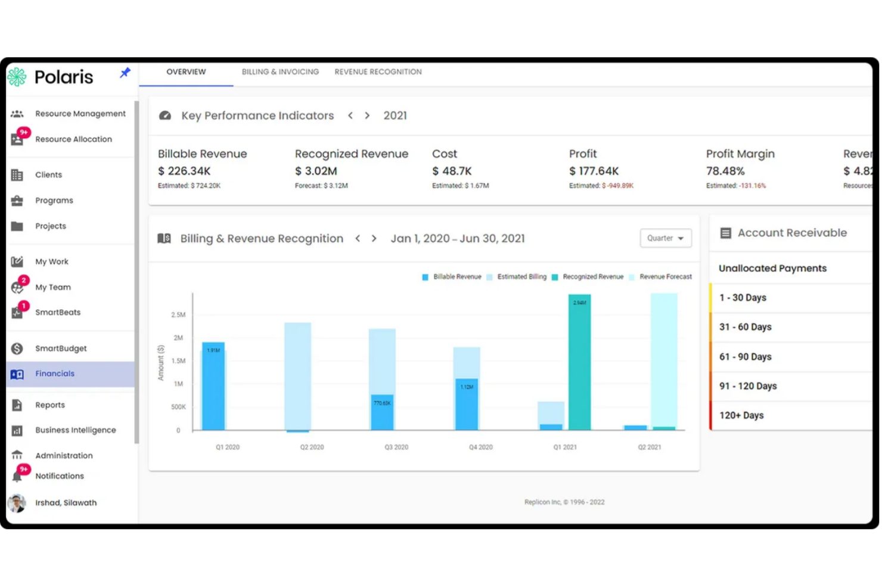Click the SmartBudget dollar icon
Viewport: 882px width, 588px height.
coord(17,349)
